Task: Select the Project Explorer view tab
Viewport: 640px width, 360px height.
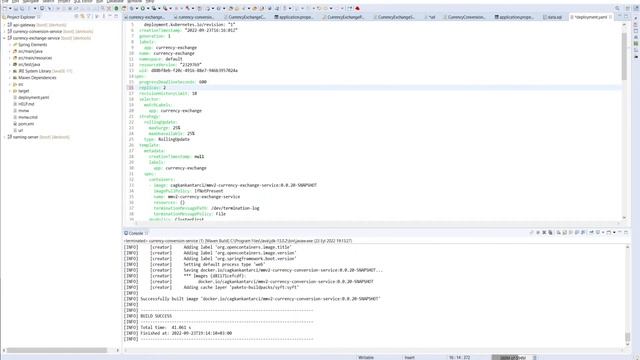Action: pos(21,17)
